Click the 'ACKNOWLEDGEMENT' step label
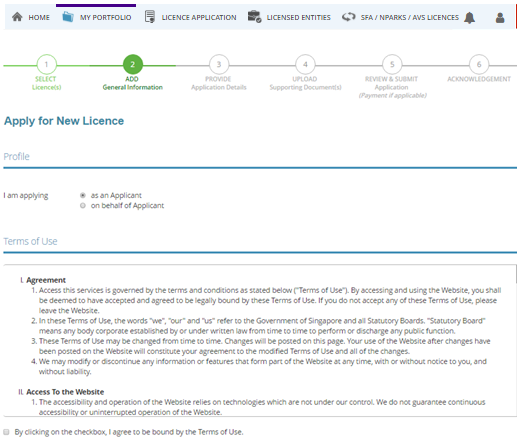517x444 pixels. pos(479,79)
